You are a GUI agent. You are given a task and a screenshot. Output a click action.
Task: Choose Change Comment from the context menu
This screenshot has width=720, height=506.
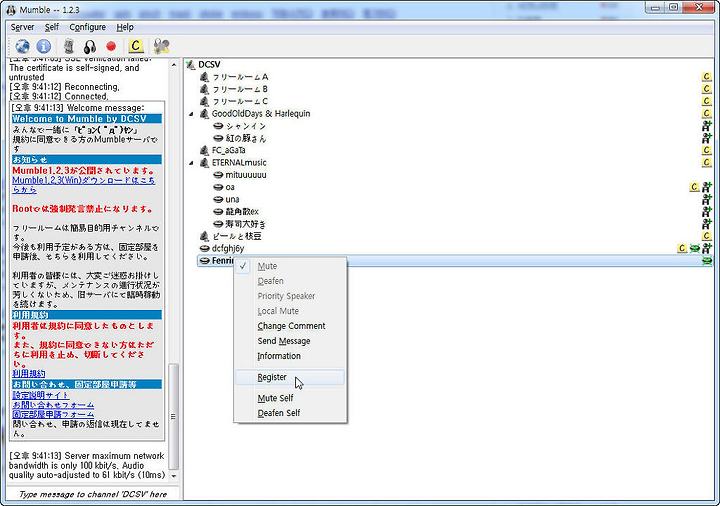[x=291, y=326]
